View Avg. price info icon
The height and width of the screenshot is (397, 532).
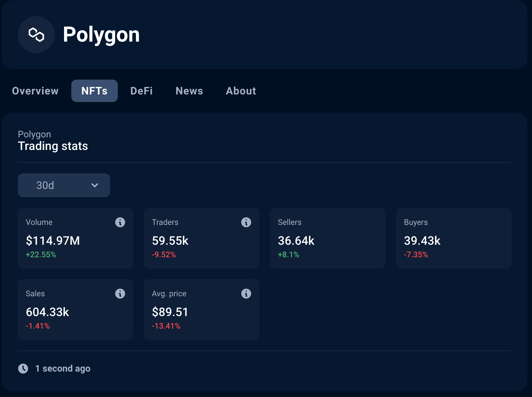click(x=246, y=294)
